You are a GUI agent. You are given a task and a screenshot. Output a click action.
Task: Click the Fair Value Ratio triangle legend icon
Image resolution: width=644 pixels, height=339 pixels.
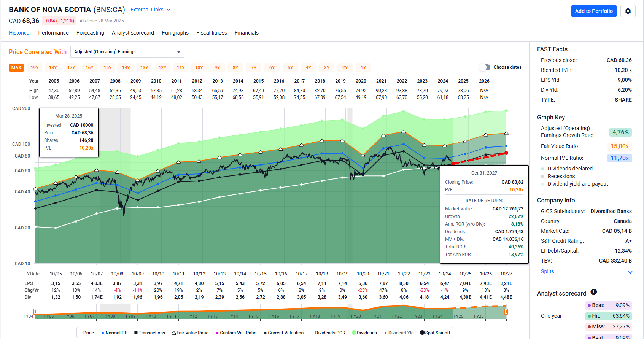pyautogui.click(x=173, y=333)
